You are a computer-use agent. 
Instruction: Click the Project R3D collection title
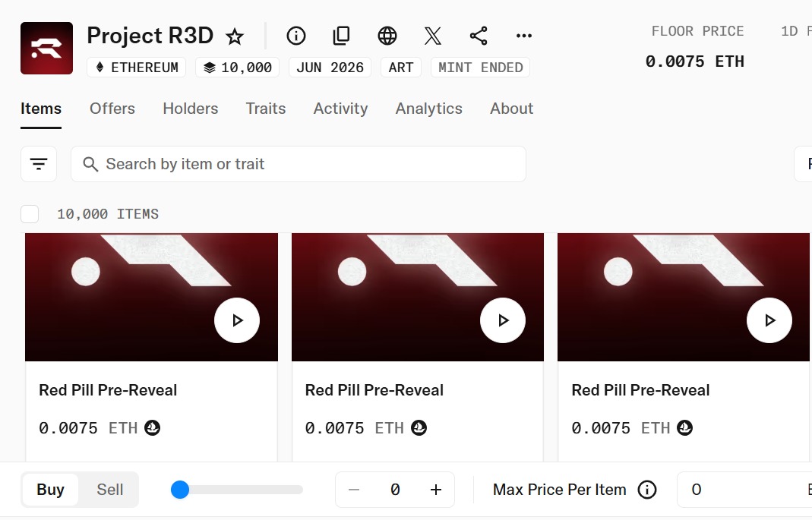150,36
